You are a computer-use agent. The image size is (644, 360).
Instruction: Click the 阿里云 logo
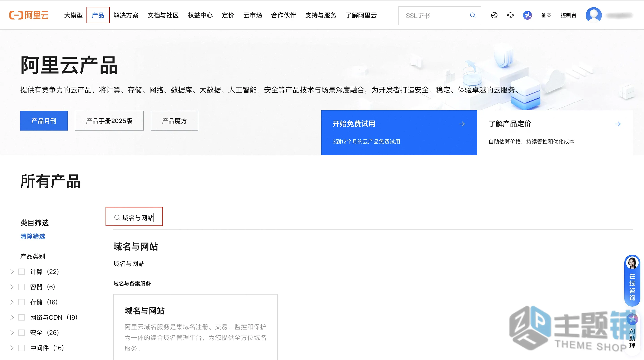tap(29, 15)
